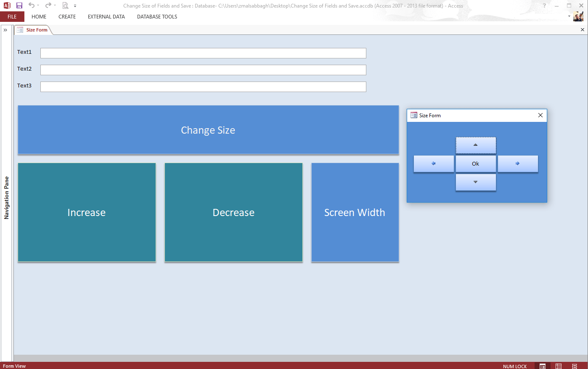The height and width of the screenshot is (369, 588).
Task: Click the user account picture top right
Action: [x=578, y=16]
